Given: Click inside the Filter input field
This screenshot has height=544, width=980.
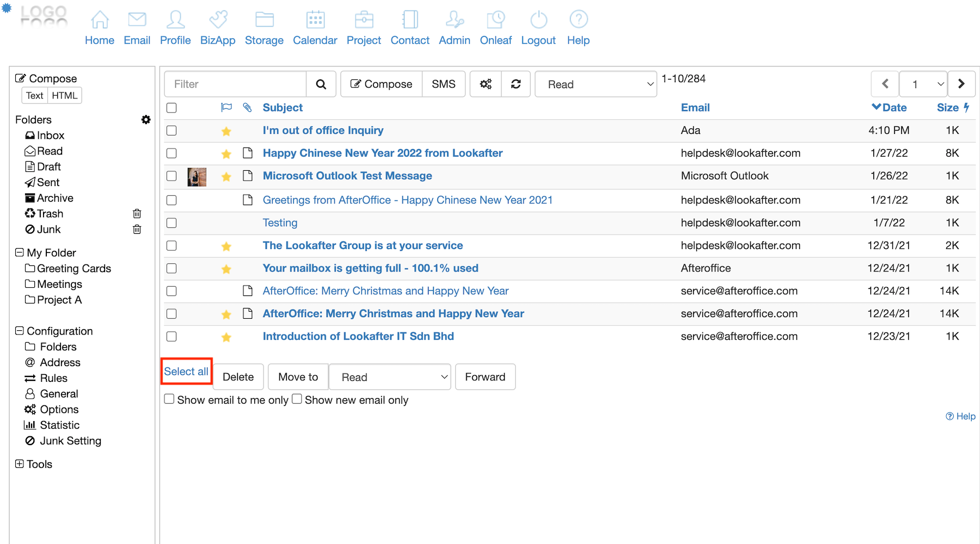Looking at the screenshot, I should [x=235, y=84].
